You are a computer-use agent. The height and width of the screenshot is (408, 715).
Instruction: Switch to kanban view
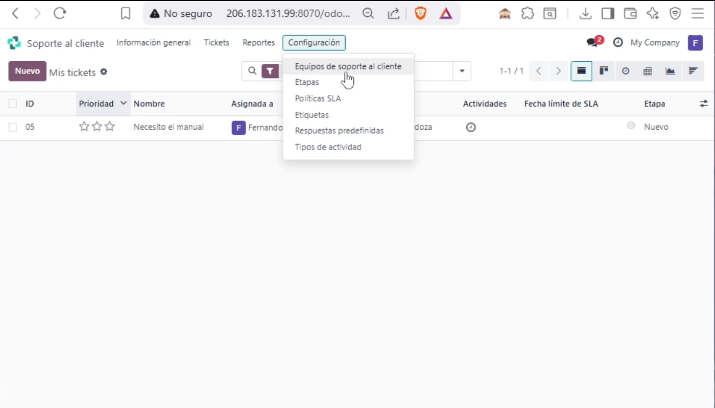coord(604,71)
